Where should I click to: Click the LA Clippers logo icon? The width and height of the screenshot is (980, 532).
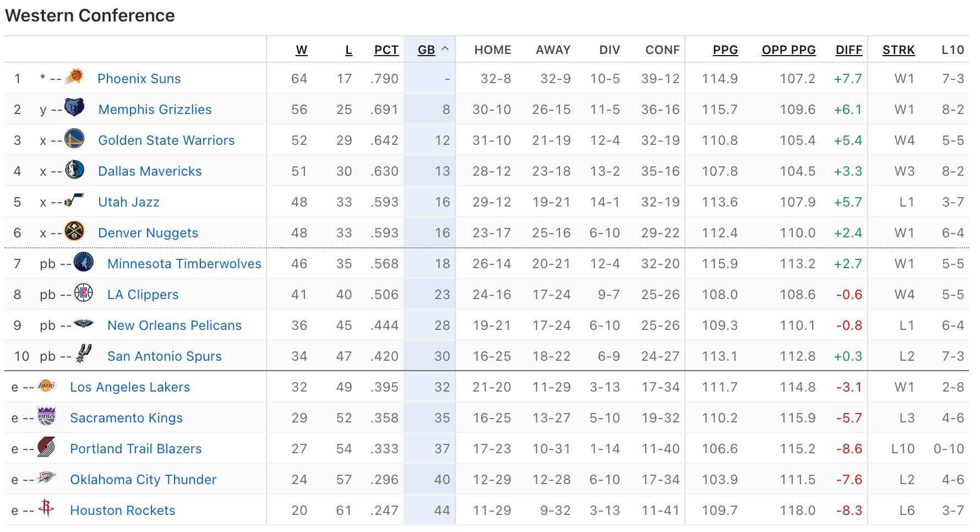84,292
